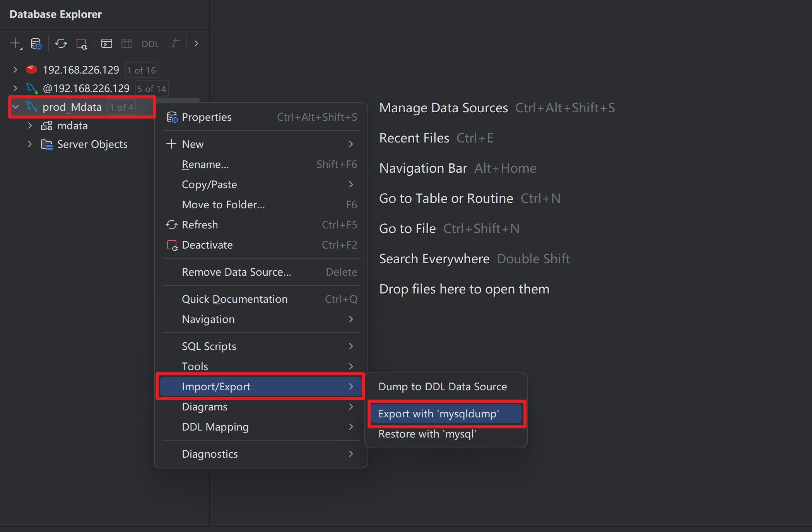Screen dimensions: 812x532
Task: Click the refresh toolbar icon
Action: [x=61, y=43]
